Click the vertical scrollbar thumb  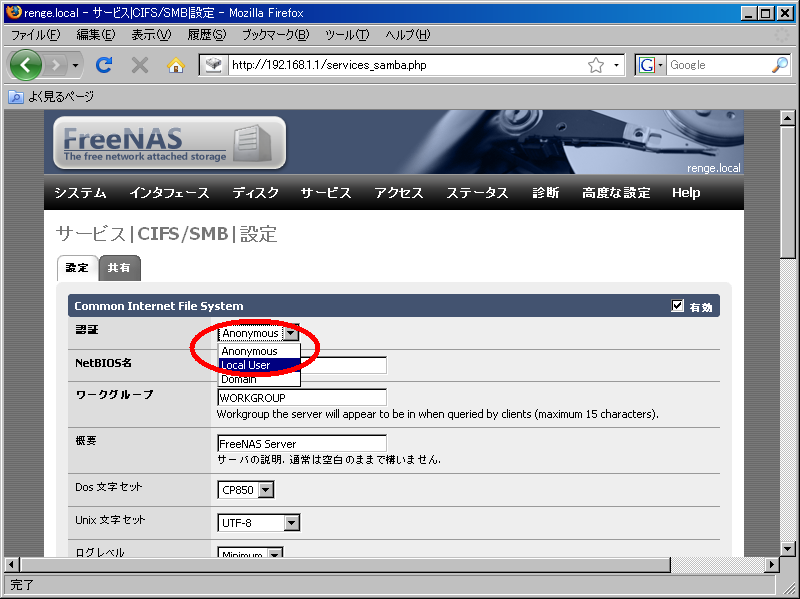[787, 192]
